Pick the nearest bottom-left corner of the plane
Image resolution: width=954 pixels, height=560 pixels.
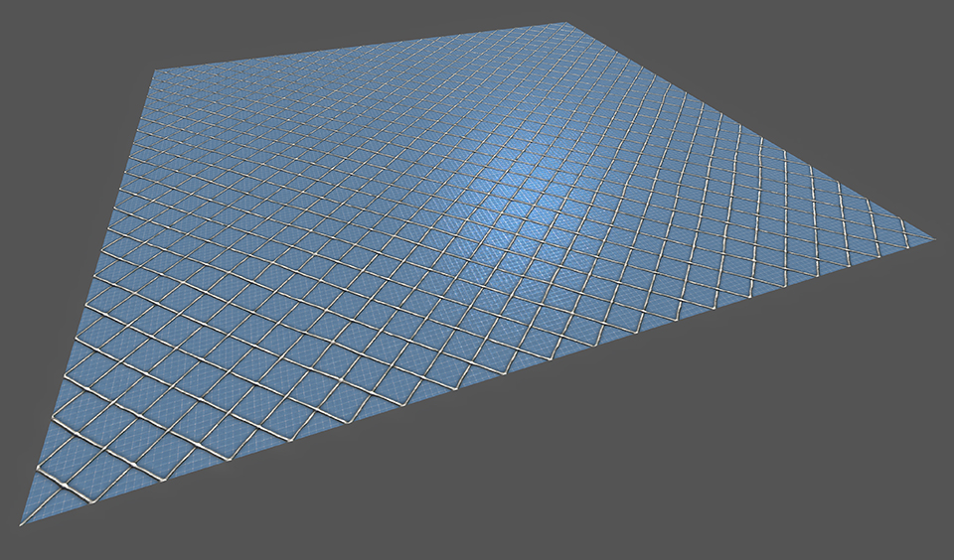pos(22,522)
